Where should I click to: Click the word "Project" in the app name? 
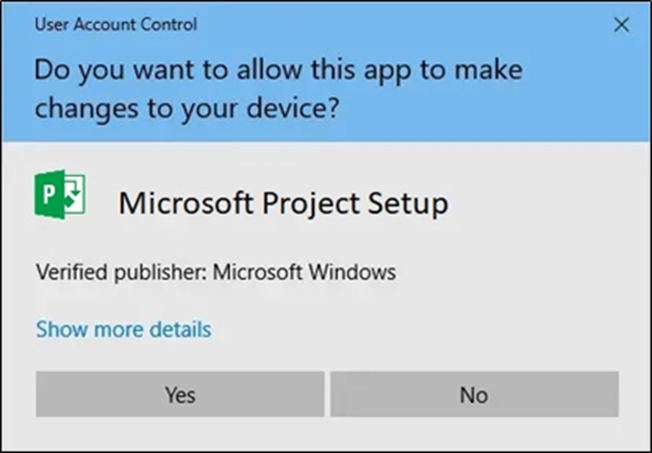click(x=302, y=203)
